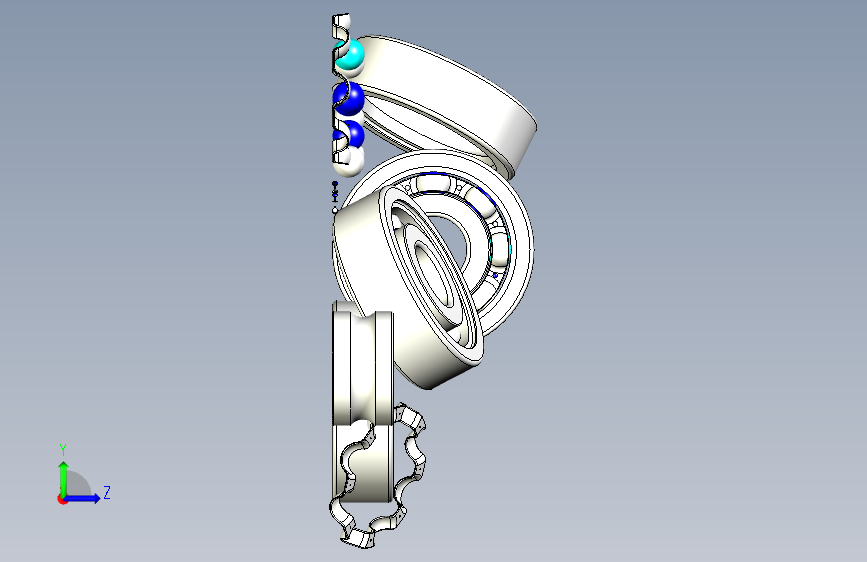
Task: Click the red X axis origin dot
Action: pyautogui.click(x=61, y=499)
